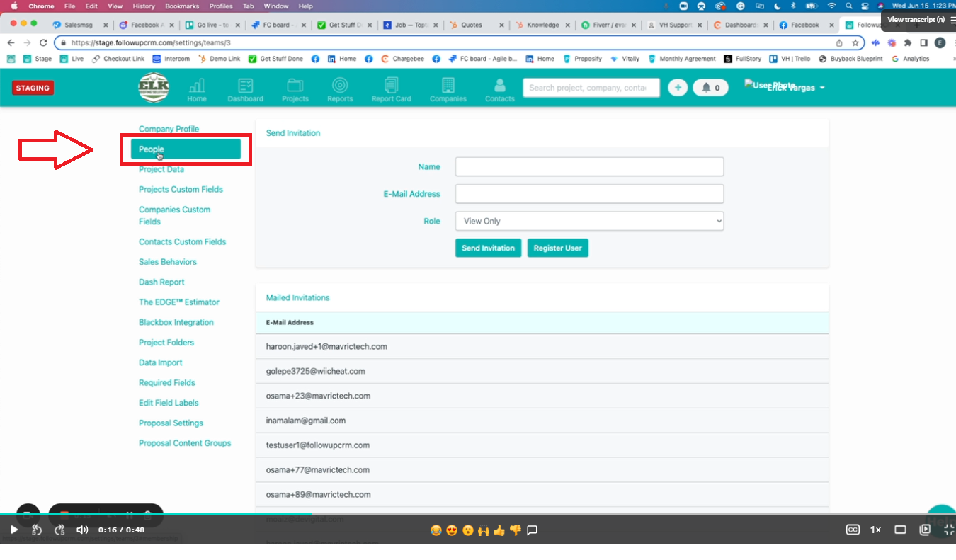This screenshot has height=560, width=956.
Task: Open Projects Custom Fields settings
Action: point(181,189)
